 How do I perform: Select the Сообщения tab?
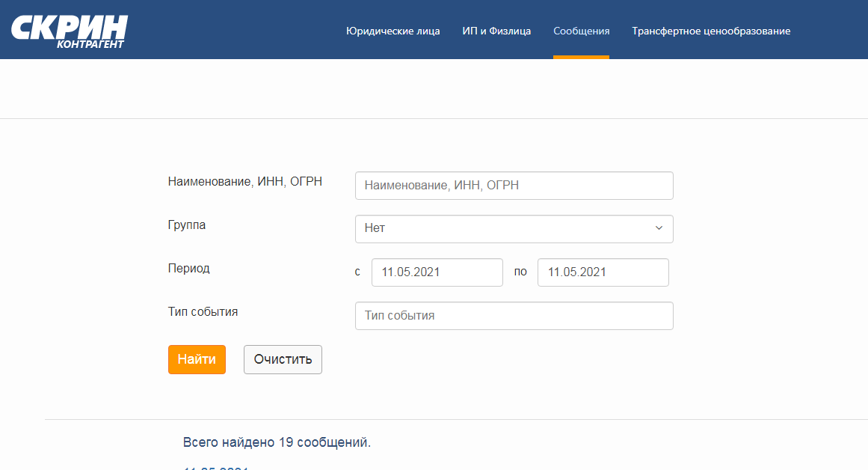click(x=581, y=31)
